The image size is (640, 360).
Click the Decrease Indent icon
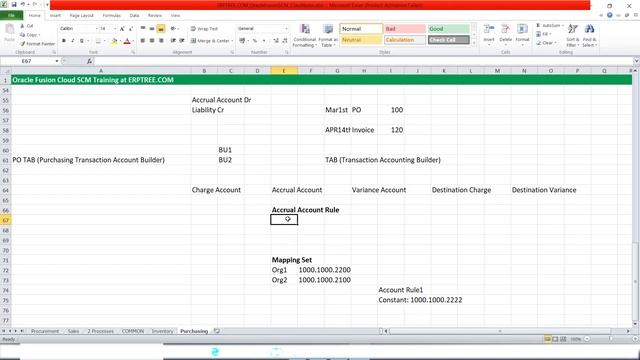(173, 41)
